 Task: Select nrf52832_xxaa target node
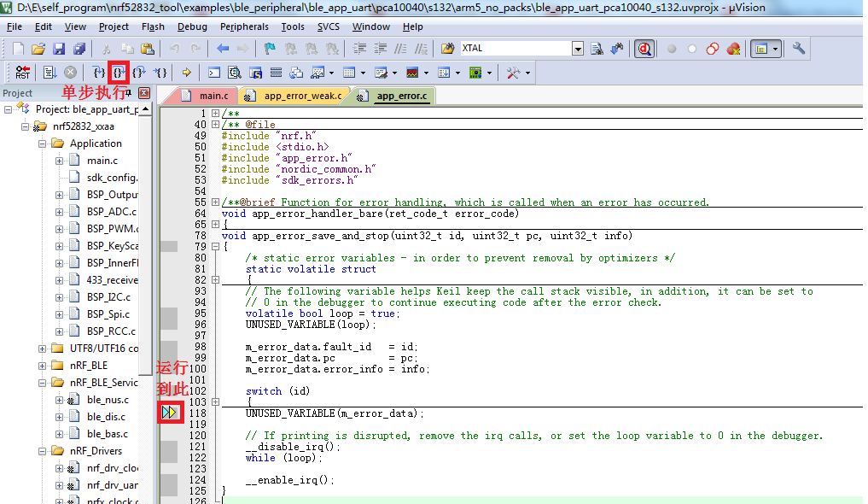point(83,126)
